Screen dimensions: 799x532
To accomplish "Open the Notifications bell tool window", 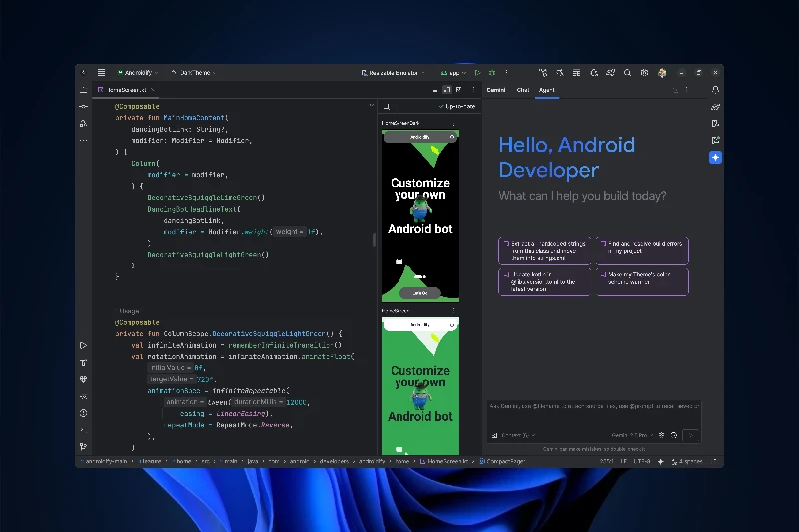I will pos(715,90).
